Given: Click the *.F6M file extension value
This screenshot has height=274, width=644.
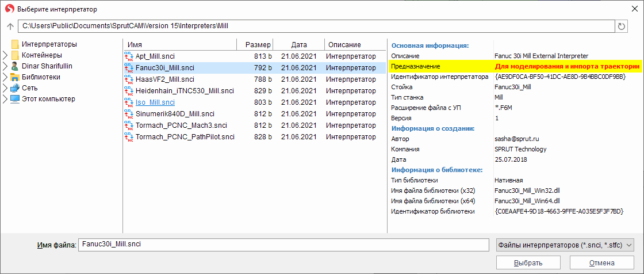Looking at the screenshot, I should tap(504, 108).
